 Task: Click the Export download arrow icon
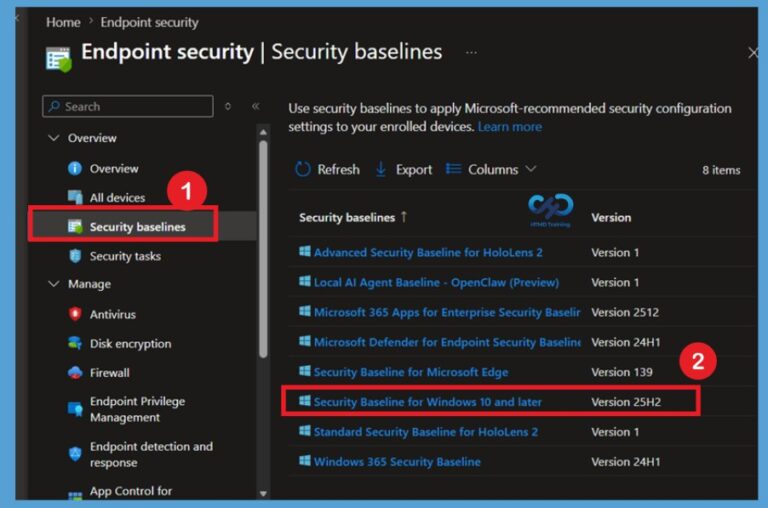[x=381, y=169]
